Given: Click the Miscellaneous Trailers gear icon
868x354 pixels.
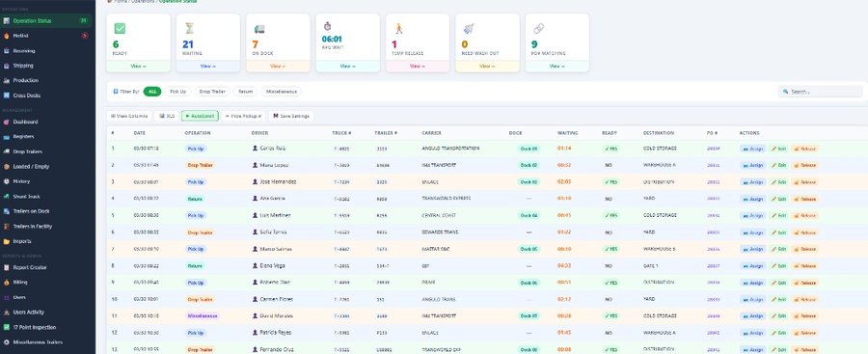Looking at the screenshot, I should (7, 341).
